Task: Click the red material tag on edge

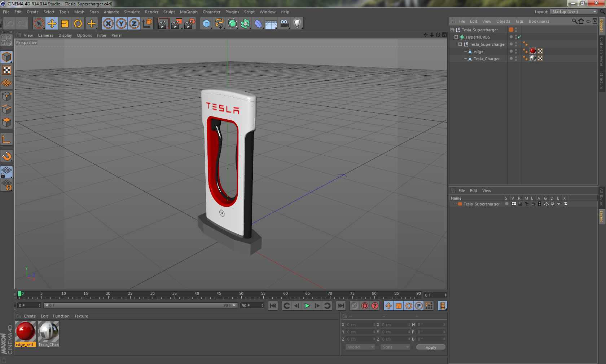Action: click(x=533, y=51)
